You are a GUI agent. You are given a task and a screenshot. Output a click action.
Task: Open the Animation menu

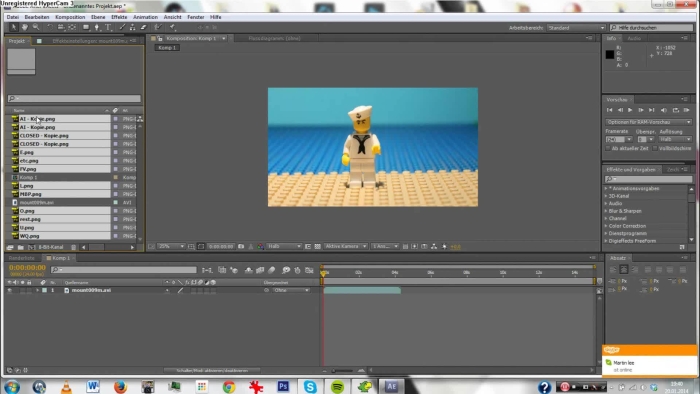(x=146, y=17)
